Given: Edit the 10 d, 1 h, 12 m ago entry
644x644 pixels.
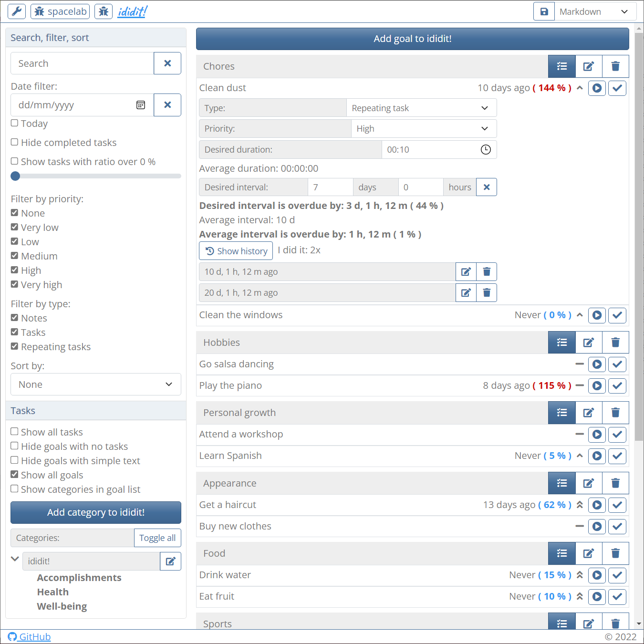Looking at the screenshot, I should 466,271.
